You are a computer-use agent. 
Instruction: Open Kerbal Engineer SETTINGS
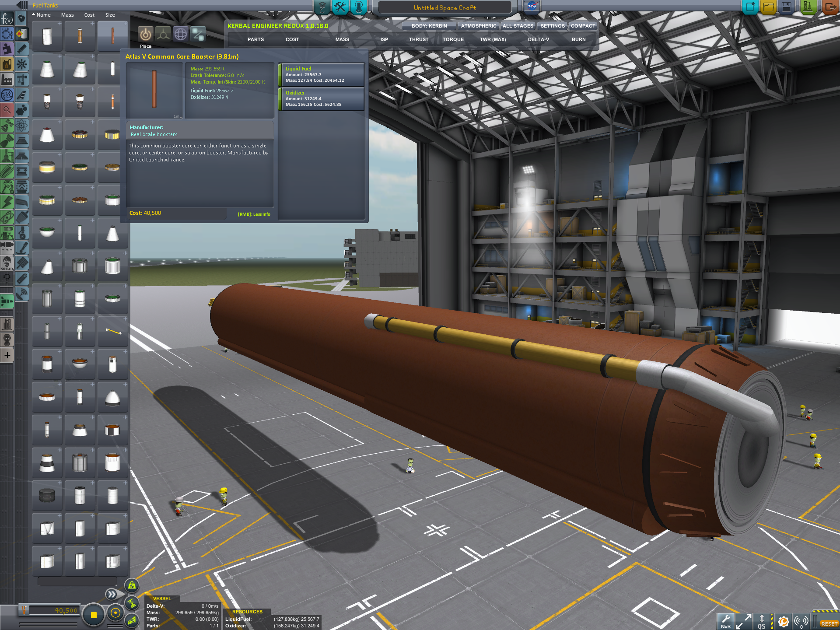coord(553,26)
